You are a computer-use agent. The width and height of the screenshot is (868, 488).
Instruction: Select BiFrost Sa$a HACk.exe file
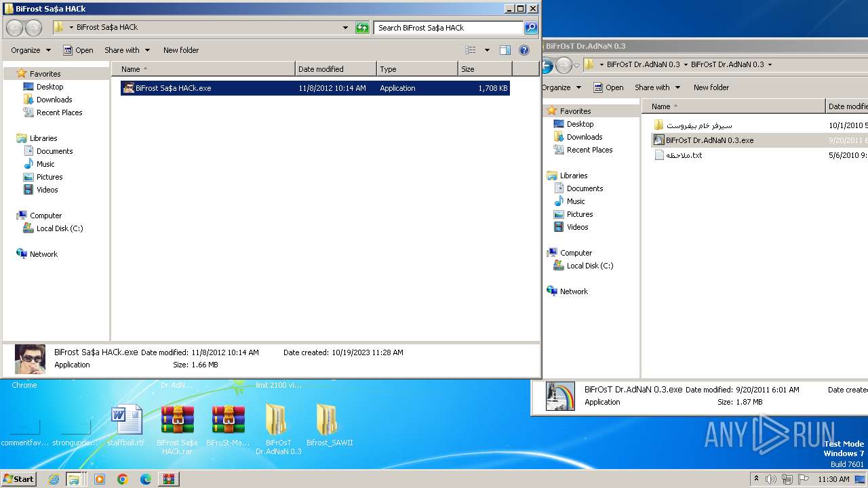point(315,88)
